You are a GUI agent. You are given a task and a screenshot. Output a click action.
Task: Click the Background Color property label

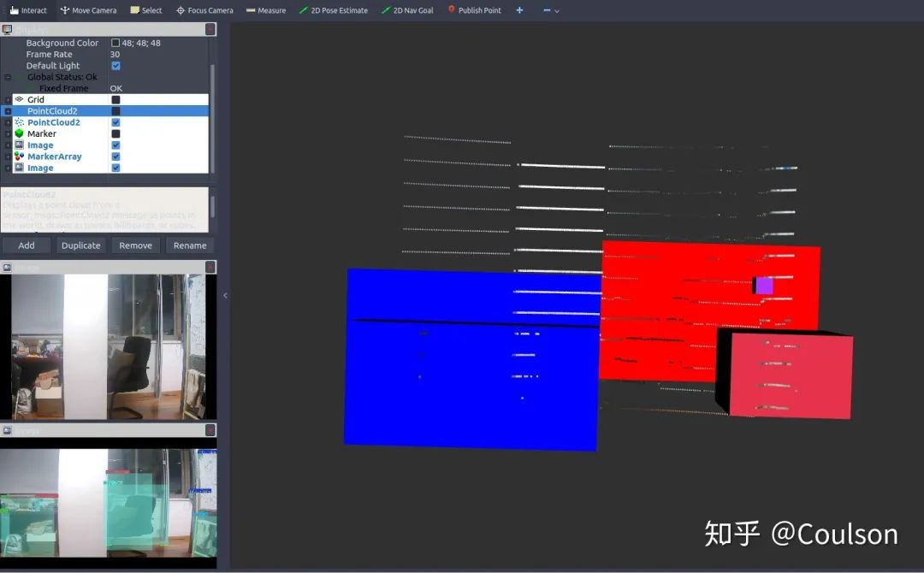coord(62,43)
